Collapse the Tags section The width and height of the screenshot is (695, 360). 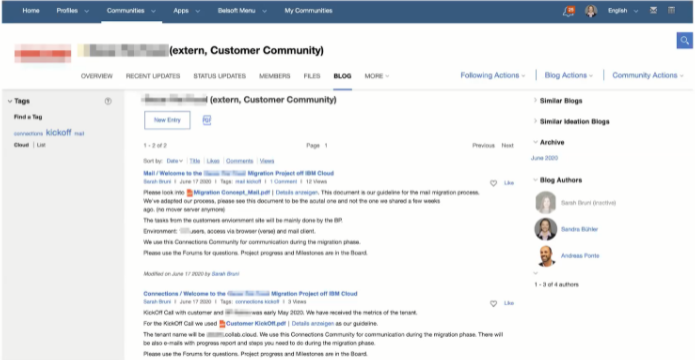click(x=10, y=102)
